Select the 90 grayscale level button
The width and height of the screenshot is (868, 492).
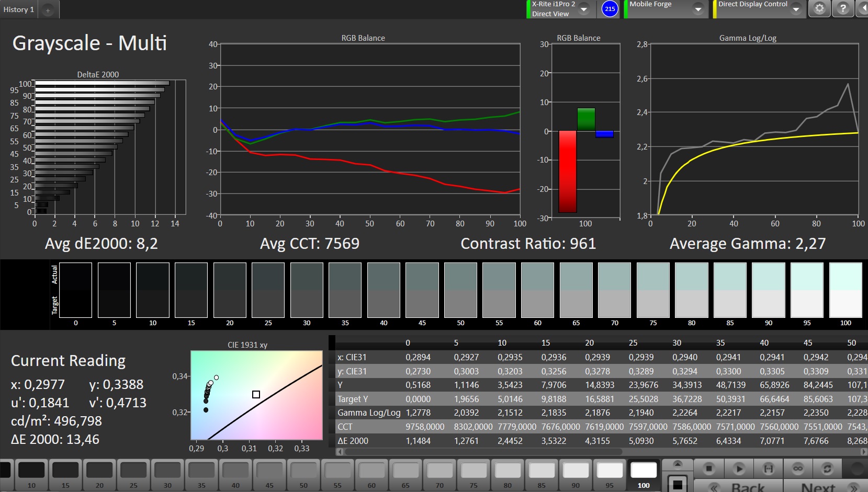pyautogui.click(x=576, y=475)
